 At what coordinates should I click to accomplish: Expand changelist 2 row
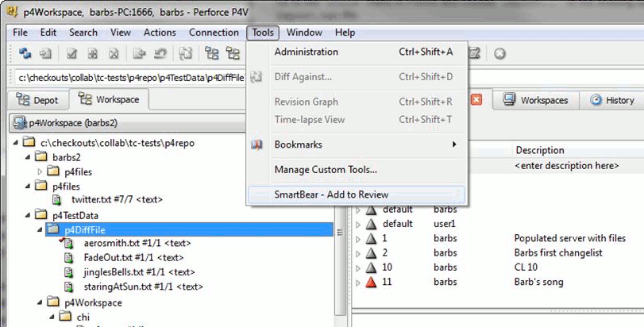[358, 253]
